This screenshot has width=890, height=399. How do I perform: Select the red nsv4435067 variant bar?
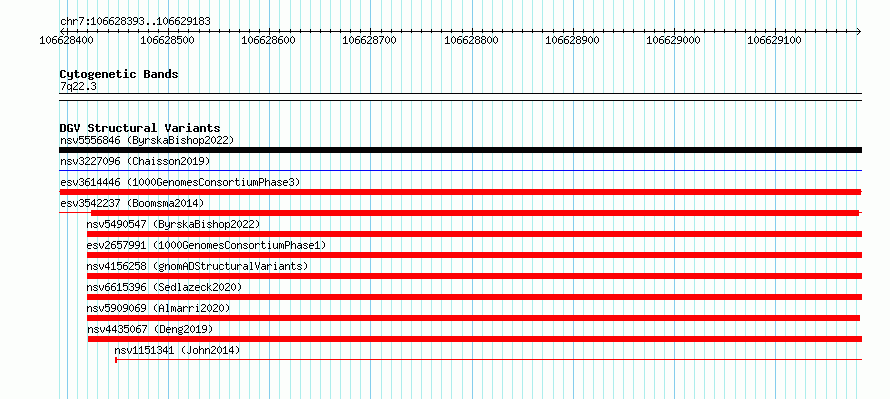(475, 339)
